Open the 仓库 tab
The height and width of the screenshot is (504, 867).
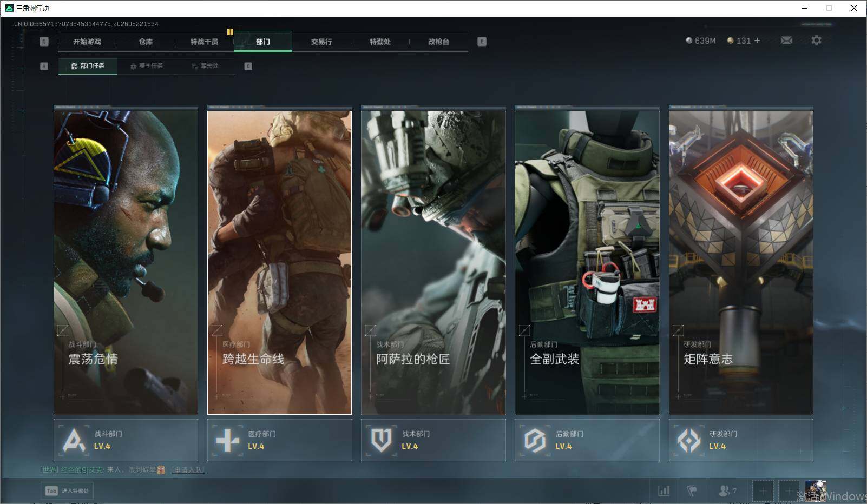pyautogui.click(x=146, y=42)
